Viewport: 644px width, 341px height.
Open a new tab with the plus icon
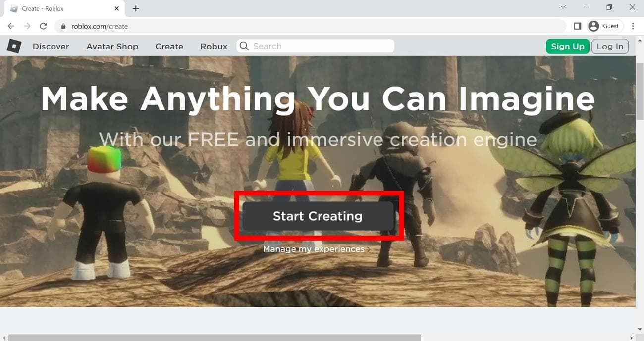[135, 8]
